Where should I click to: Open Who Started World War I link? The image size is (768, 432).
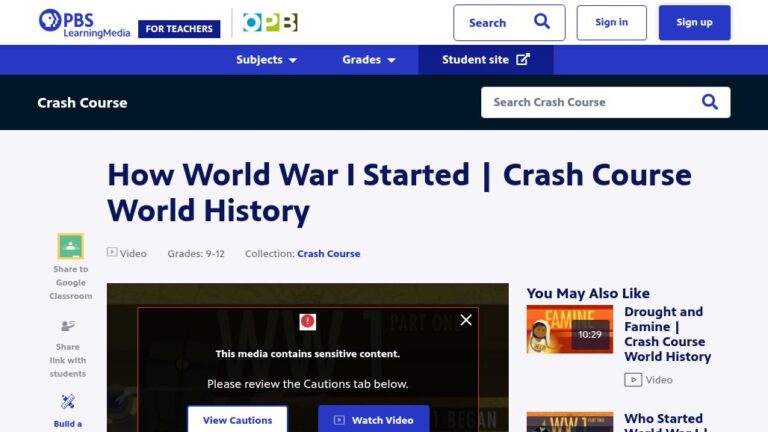pyautogui.click(x=668, y=422)
